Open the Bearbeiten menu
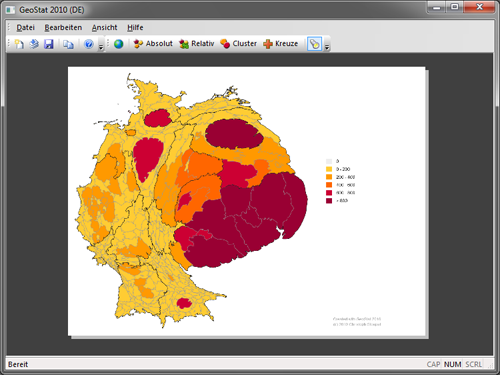500x375 pixels. click(x=63, y=28)
